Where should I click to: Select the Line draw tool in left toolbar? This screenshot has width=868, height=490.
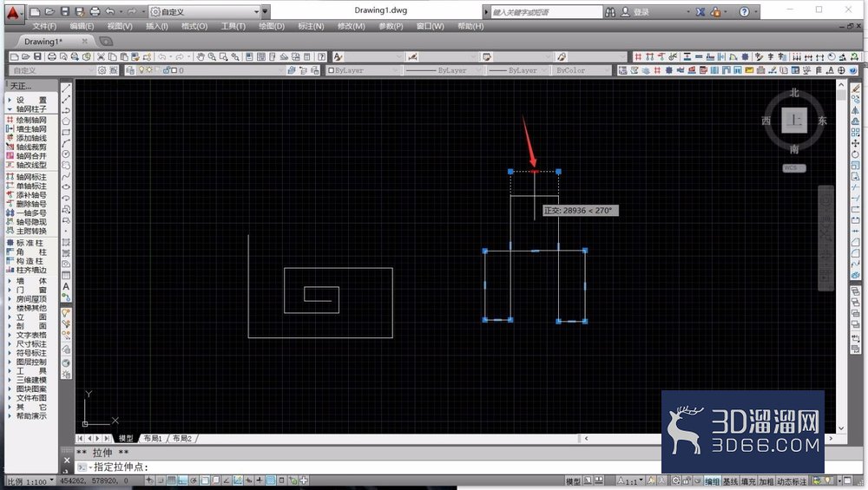click(66, 88)
